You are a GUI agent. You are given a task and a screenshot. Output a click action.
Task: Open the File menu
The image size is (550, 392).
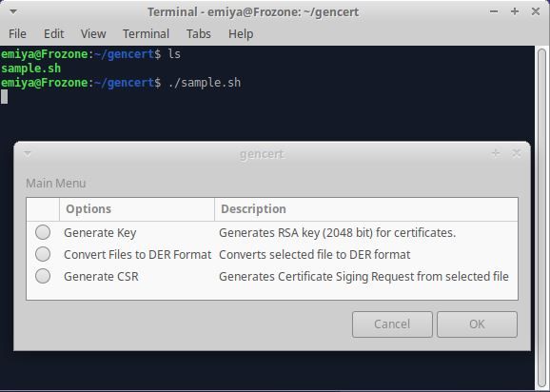17,34
